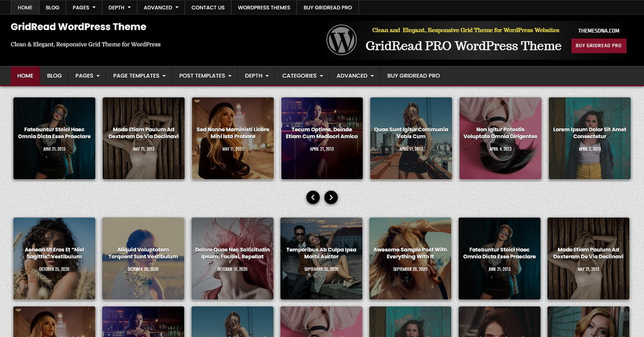Viewport: 644px width, 337px height.
Task: Click site tagline Clean & Elegant text
Action: point(86,44)
